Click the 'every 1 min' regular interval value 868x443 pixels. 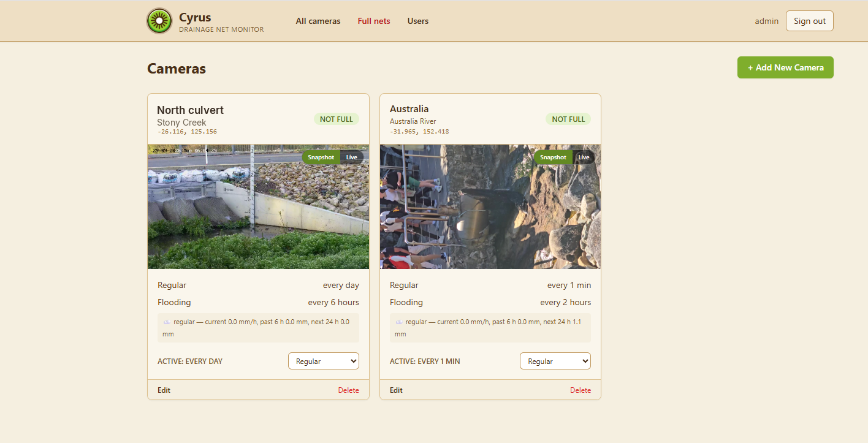click(x=569, y=285)
